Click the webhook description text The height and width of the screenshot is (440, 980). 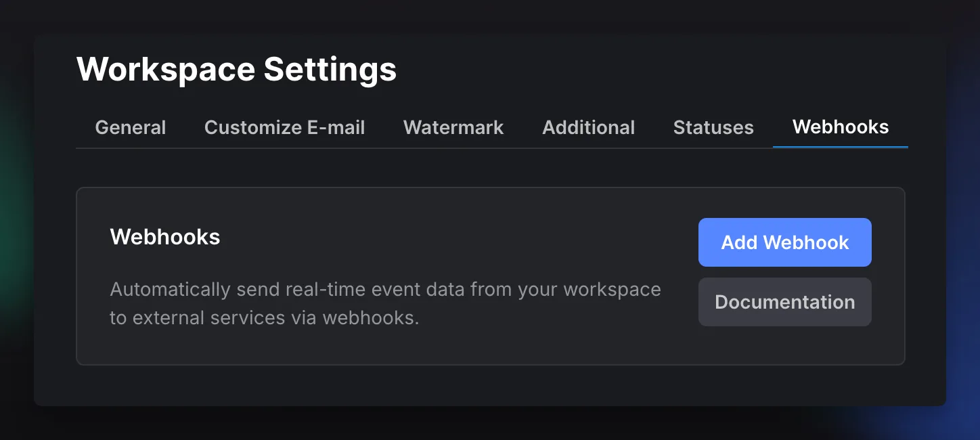385,303
